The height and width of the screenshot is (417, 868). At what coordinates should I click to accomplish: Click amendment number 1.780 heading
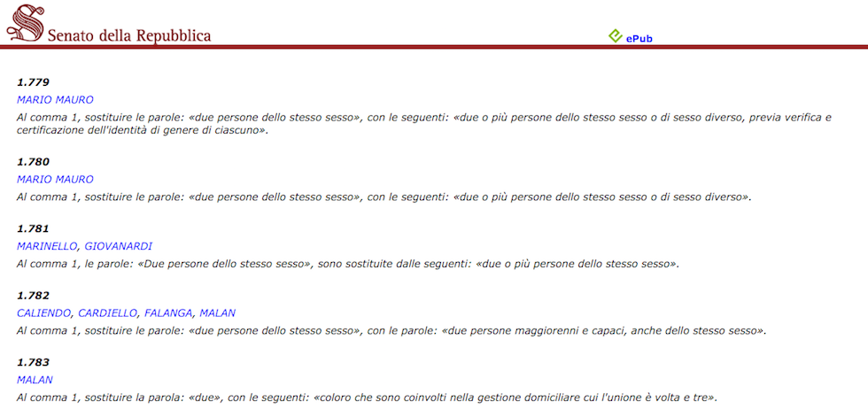click(x=34, y=163)
